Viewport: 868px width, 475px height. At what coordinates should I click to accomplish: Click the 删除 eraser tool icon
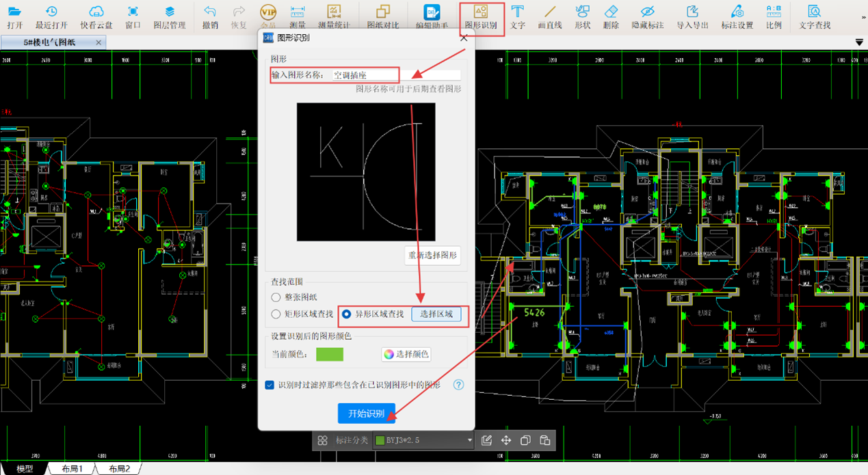[611, 18]
